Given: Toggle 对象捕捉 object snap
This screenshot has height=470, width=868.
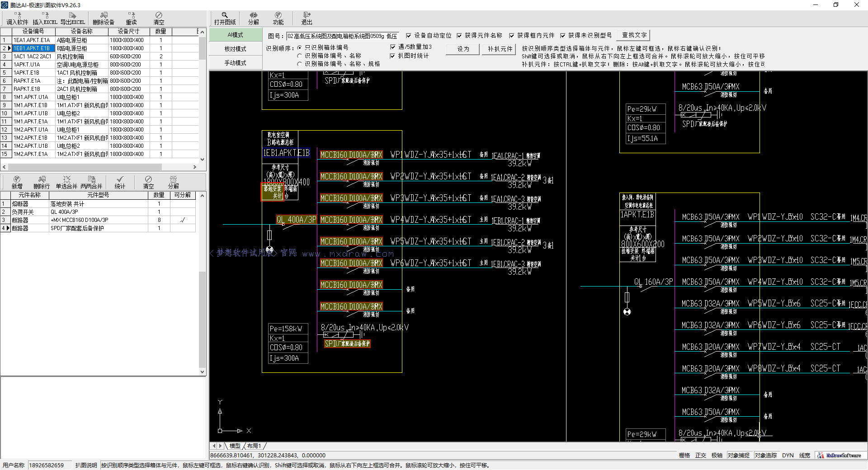Looking at the screenshot, I should click(x=739, y=456).
